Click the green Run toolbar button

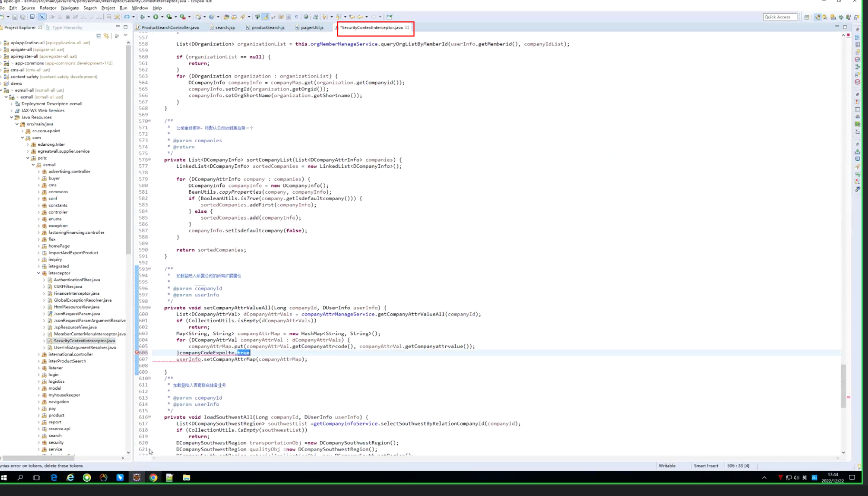pyautogui.click(x=155, y=17)
